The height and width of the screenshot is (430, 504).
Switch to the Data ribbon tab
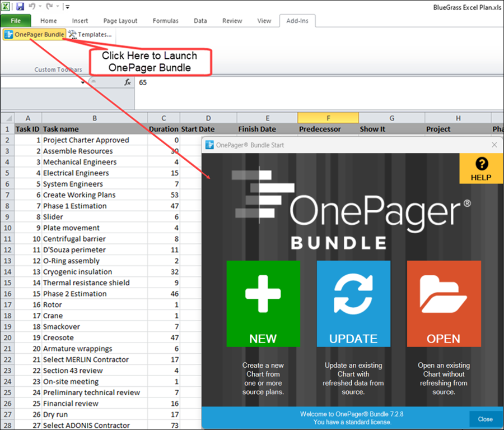pyautogui.click(x=200, y=21)
